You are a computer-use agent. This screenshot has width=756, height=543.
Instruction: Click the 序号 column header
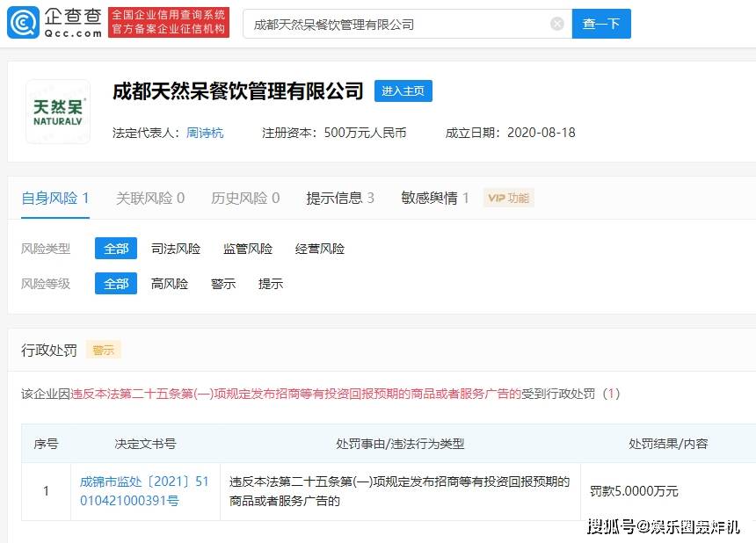(46, 444)
